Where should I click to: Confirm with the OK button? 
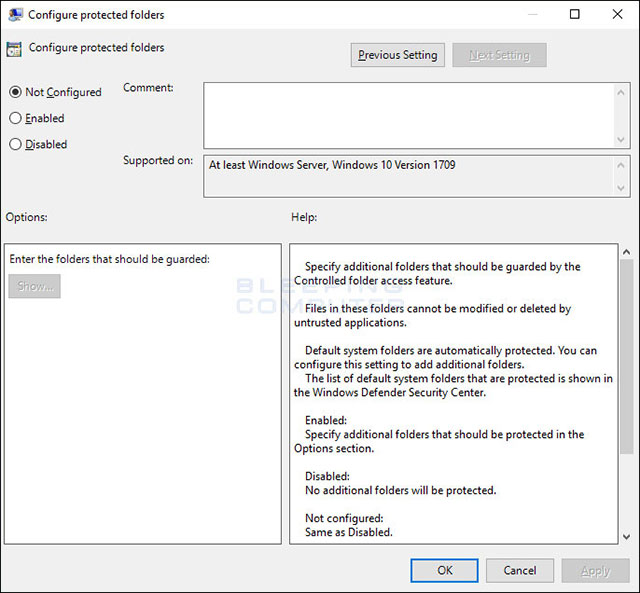pyautogui.click(x=444, y=570)
